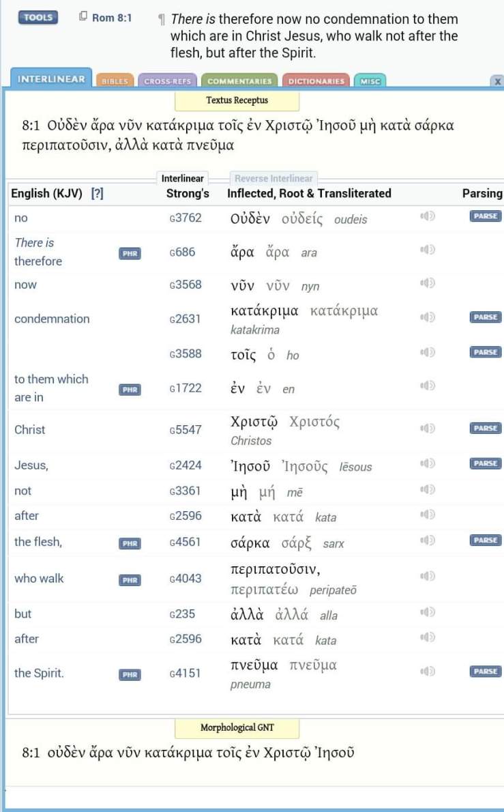Expand PHR phrase for 'the flesh'
The width and height of the screenshot is (504, 812).
click(130, 544)
